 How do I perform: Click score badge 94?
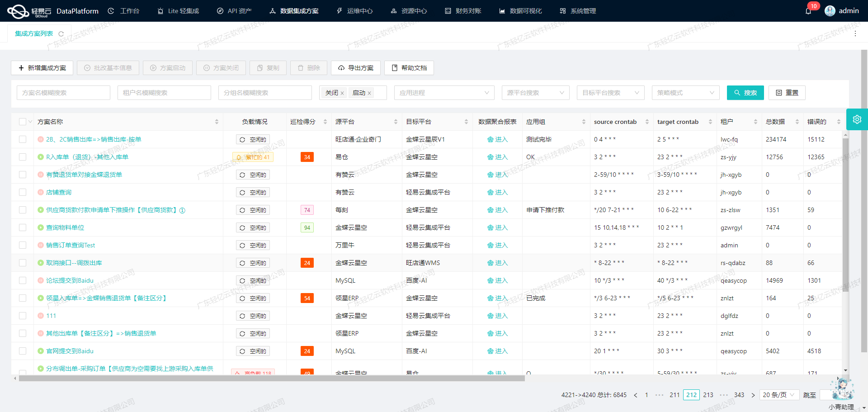tap(307, 227)
